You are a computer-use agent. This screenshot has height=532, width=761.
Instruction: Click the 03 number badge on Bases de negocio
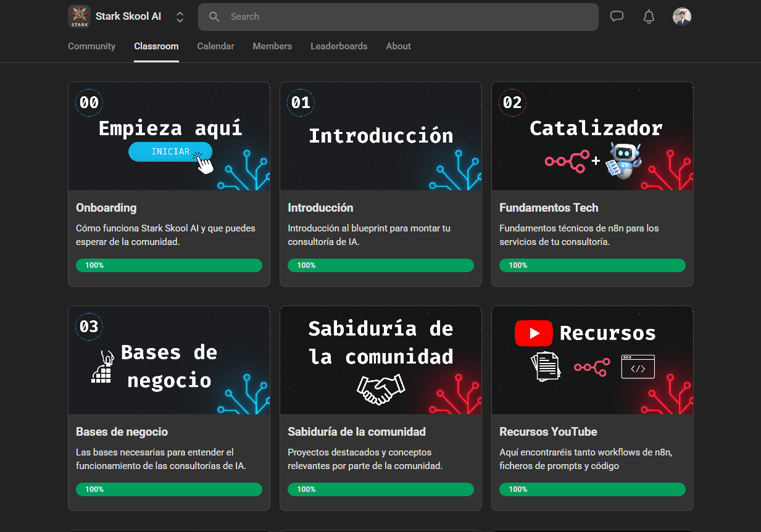tap(89, 326)
